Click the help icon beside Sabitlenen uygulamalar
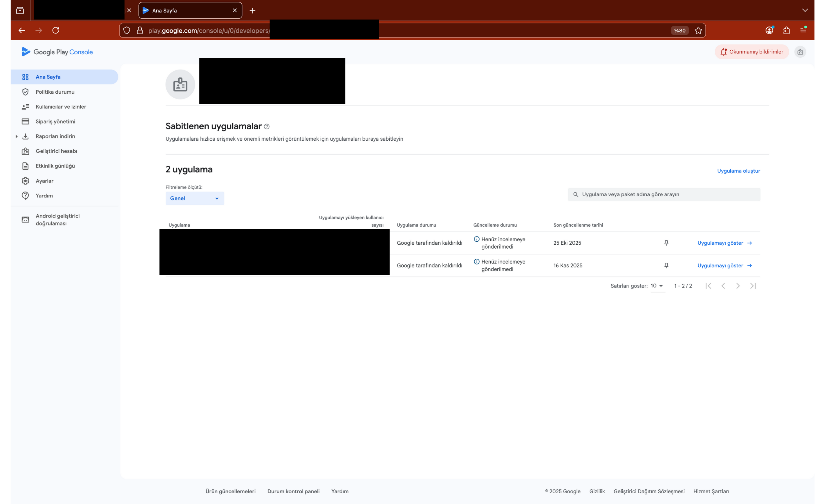This screenshot has height=504, width=825. pos(267,127)
